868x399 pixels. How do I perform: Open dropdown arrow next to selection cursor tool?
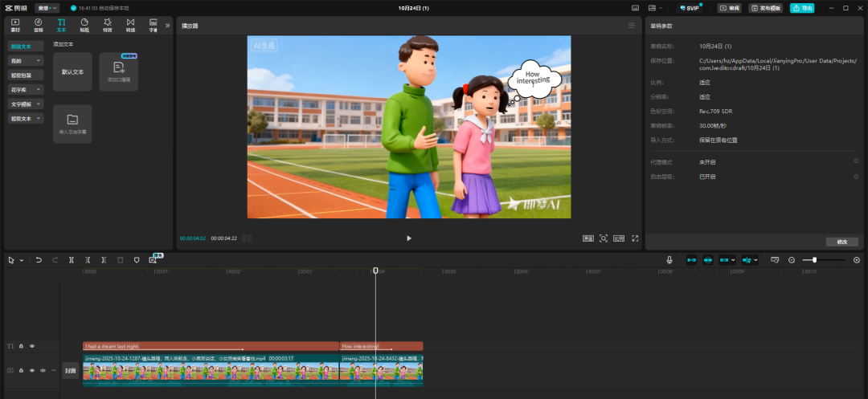[21, 260]
